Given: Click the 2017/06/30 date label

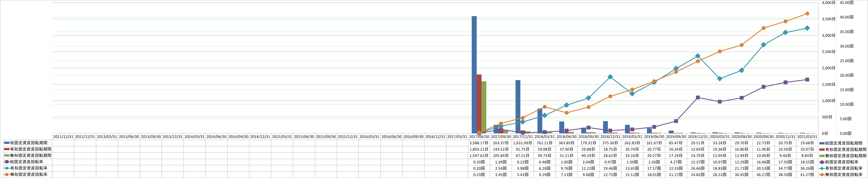Looking at the screenshot, I should 479,137.
